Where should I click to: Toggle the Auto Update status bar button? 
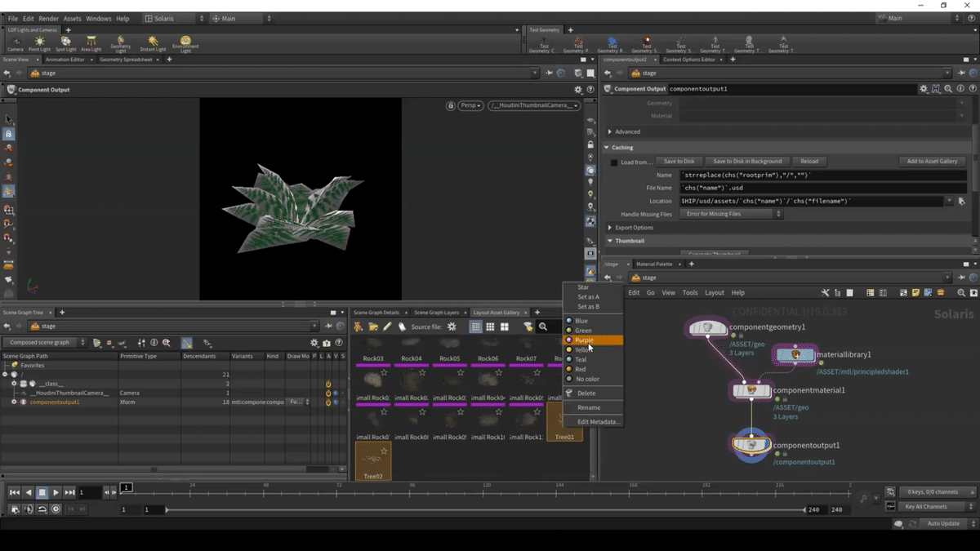pos(943,523)
